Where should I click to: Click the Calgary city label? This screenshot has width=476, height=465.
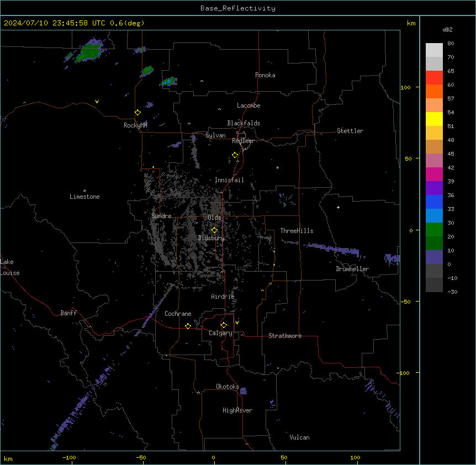coord(220,333)
